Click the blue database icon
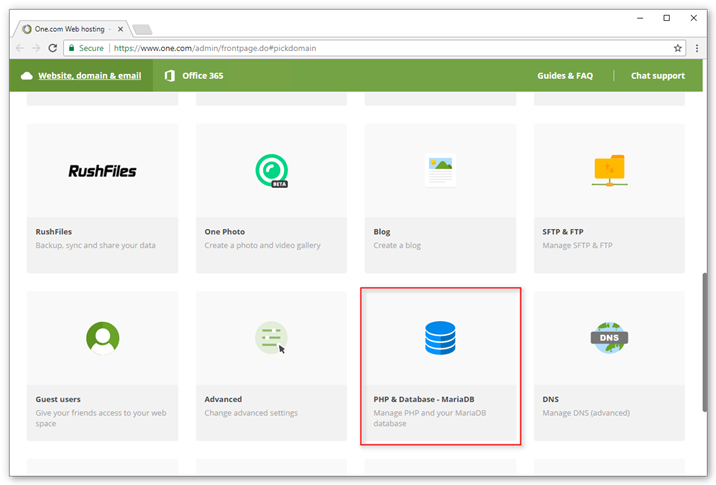This screenshot has height=485, width=716. (x=440, y=338)
